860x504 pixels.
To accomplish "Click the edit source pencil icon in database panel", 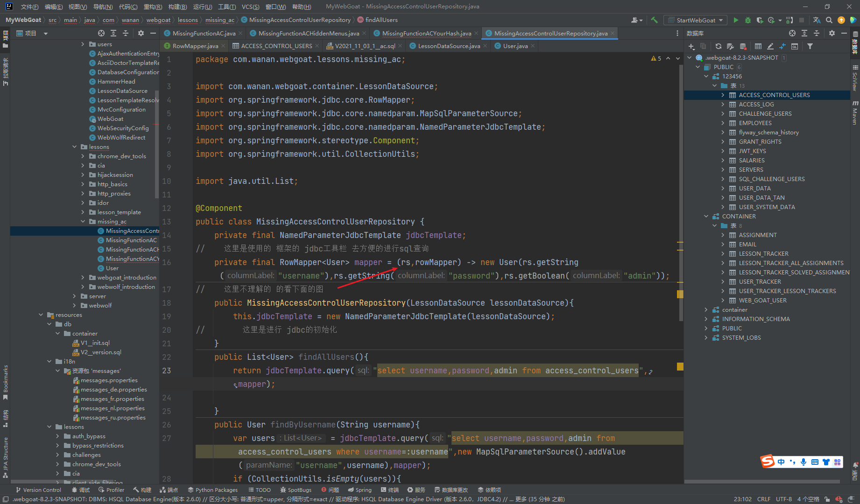I will tap(770, 46).
